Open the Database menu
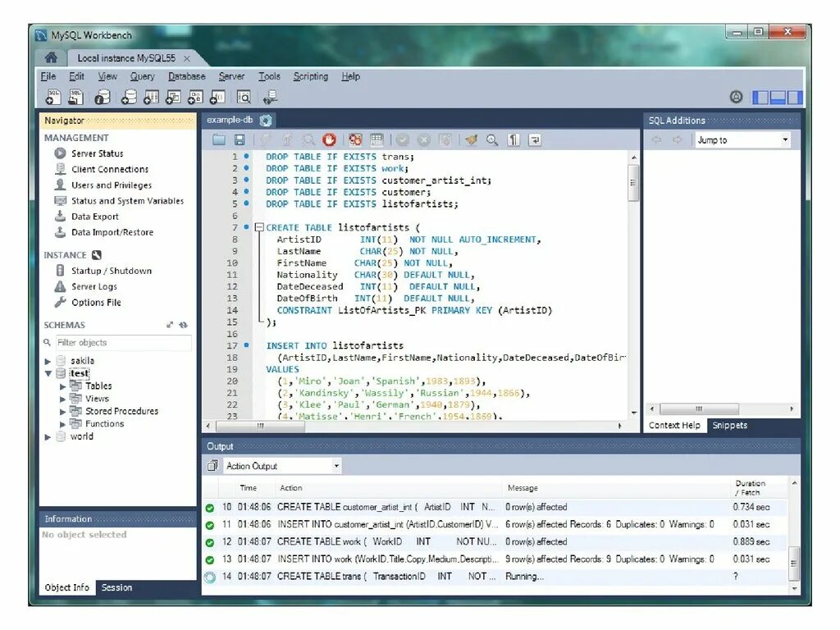This screenshot has width=840, height=630. point(186,76)
